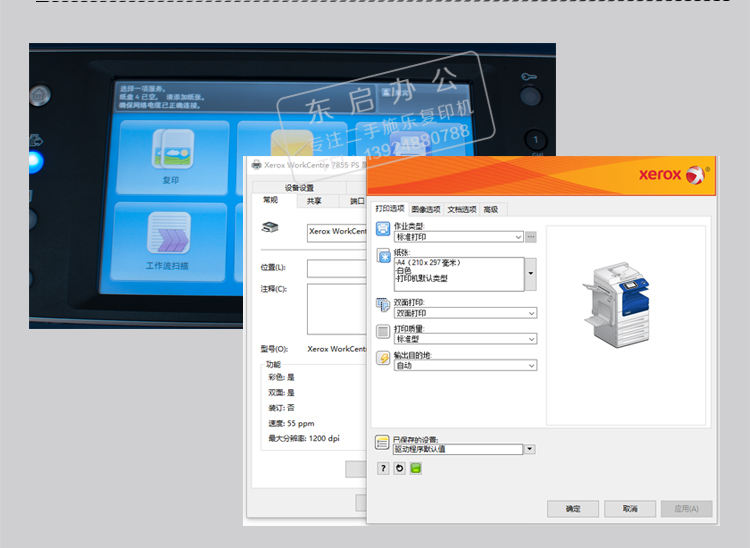
Task: Select the 打印选项 tab
Action: coord(390,208)
